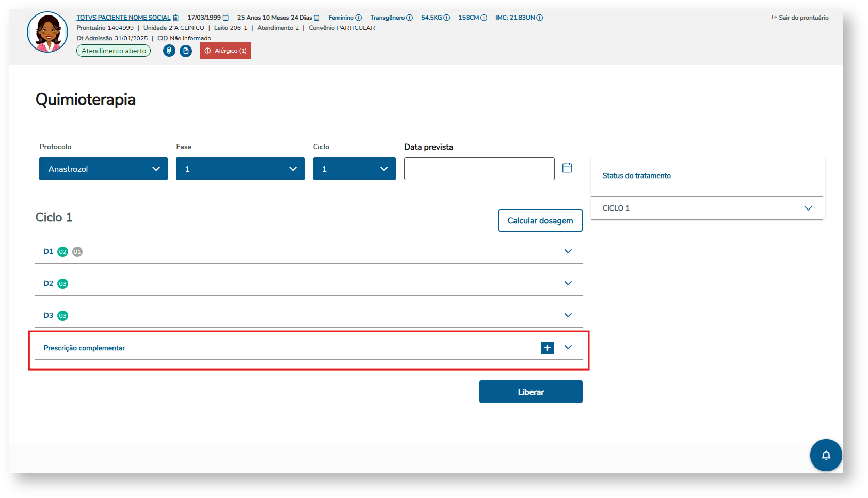The width and height of the screenshot is (868, 498).
Task: Open the TOTVS PACIENTE NOME SOCIAL link
Action: (123, 18)
